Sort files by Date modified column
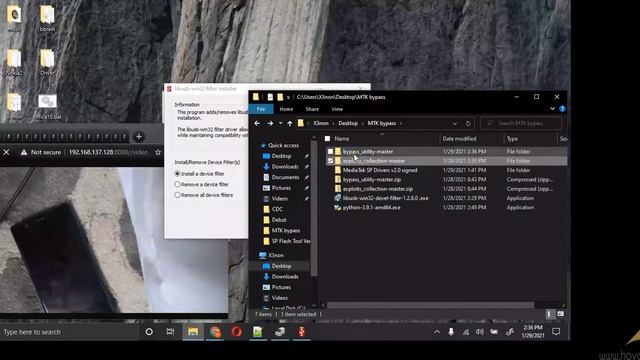The width and height of the screenshot is (640, 360). [x=459, y=139]
